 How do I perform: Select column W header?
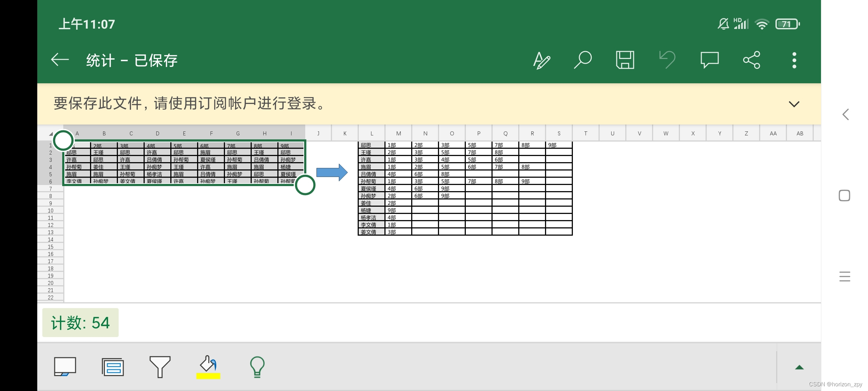click(x=666, y=133)
